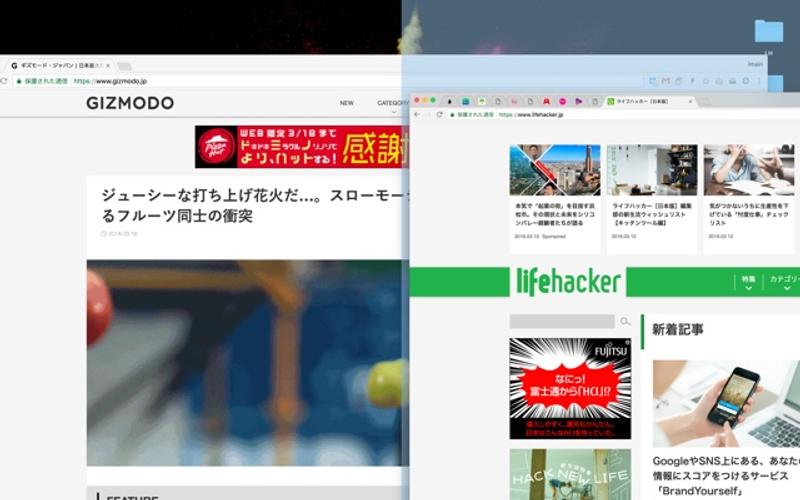Close the Lifehacker tab

[x=690, y=102]
